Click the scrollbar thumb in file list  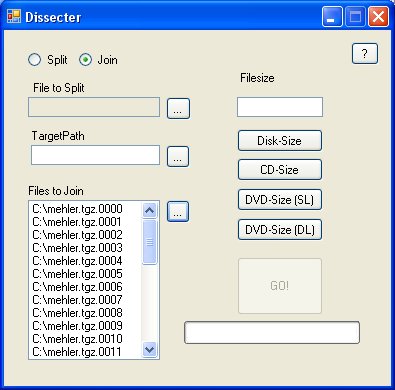149,242
